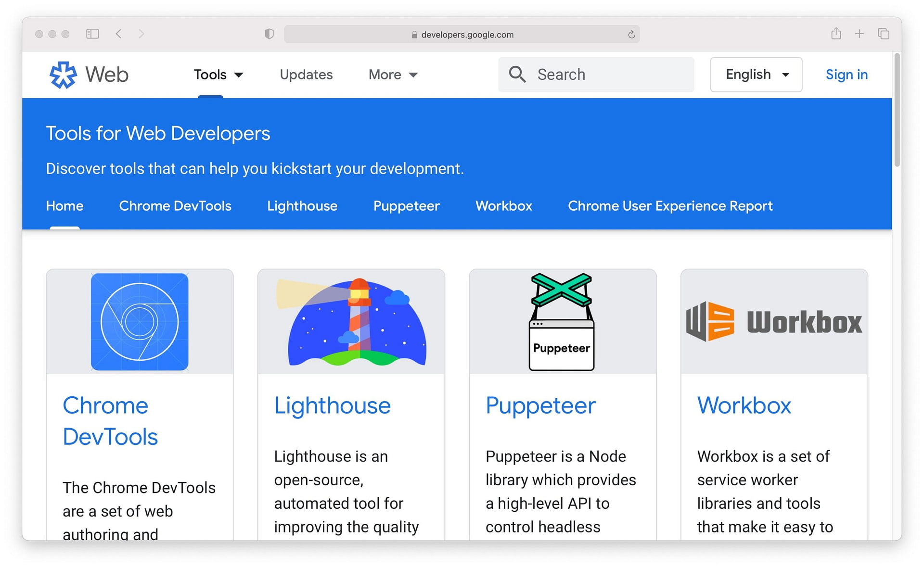This screenshot has height=568, width=924.
Task: Open the Chrome DevTools card title link
Action: [110, 421]
